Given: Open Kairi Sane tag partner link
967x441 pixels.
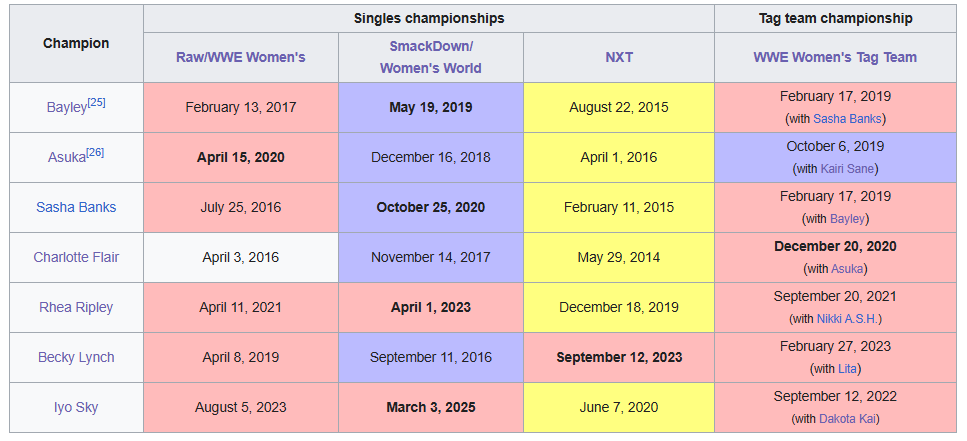Looking at the screenshot, I should (847, 169).
